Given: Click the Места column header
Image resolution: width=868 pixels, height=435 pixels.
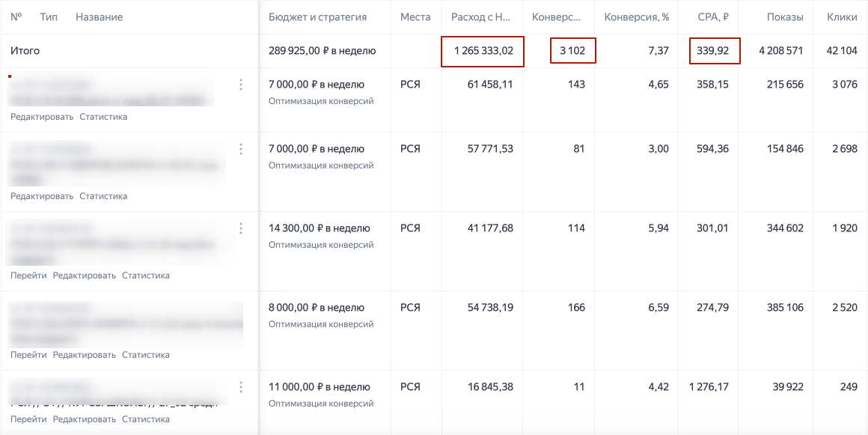Looking at the screenshot, I should (415, 17).
